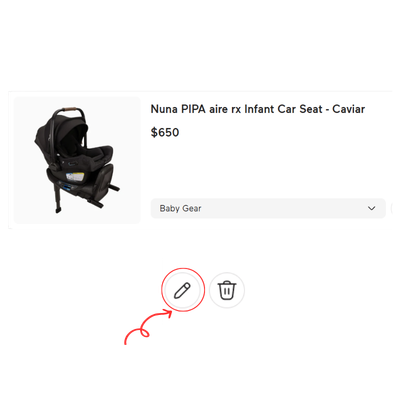Click the $650 price text
This screenshot has height=400, width=400.
coord(165,132)
